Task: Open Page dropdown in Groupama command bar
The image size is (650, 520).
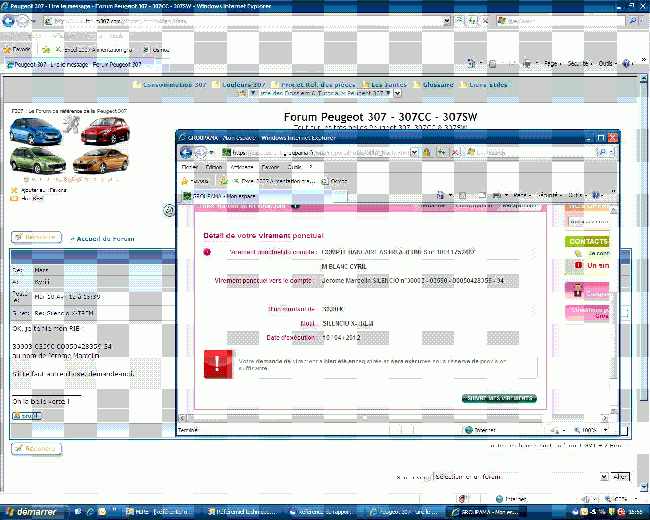Action: (522, 195)
